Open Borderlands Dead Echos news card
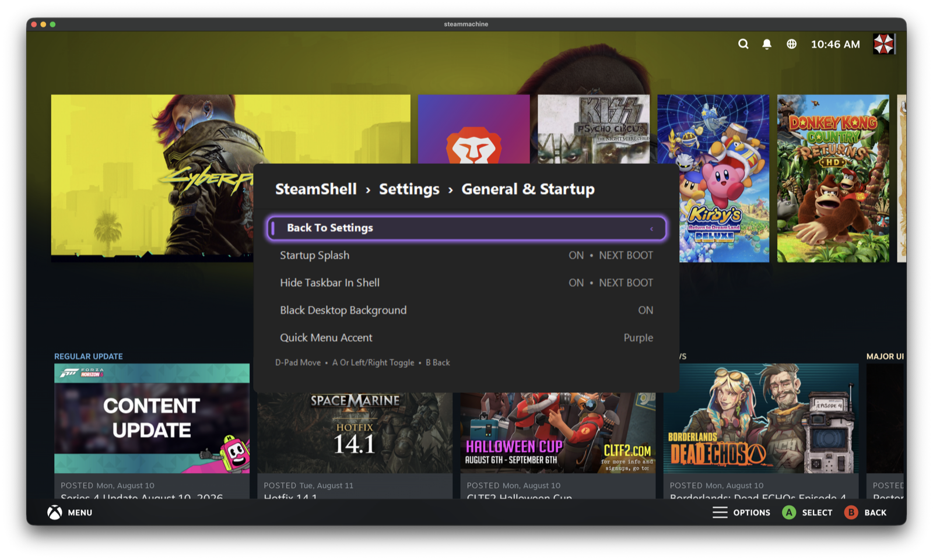 tap(761, 431)
